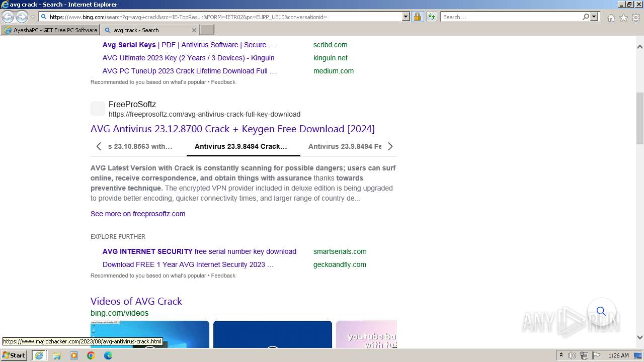Open the bing.com/videos link
The image size is (644, 362).
(x=120, y=313)
